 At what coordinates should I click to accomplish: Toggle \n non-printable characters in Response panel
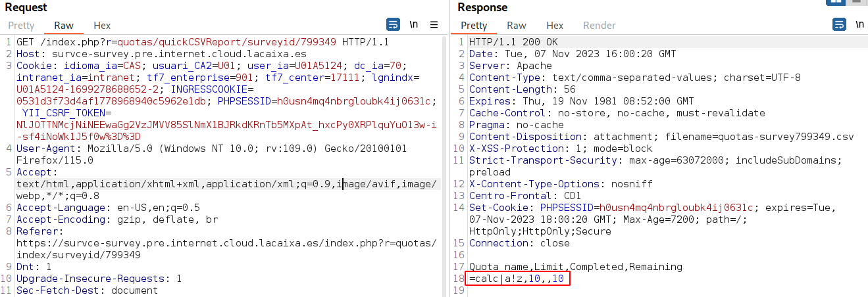tap(860, 25)
